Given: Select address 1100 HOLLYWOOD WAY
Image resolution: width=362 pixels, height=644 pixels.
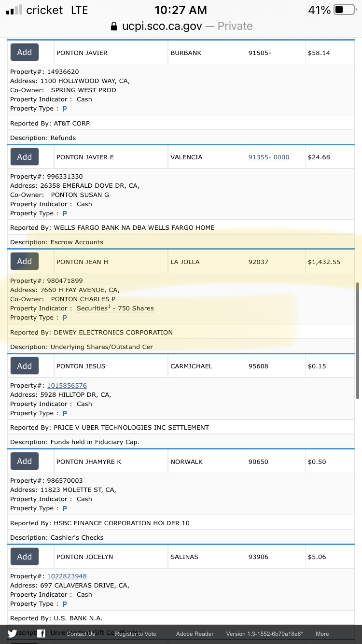Looking at the screenshot, I should click(x=85, y=81).
